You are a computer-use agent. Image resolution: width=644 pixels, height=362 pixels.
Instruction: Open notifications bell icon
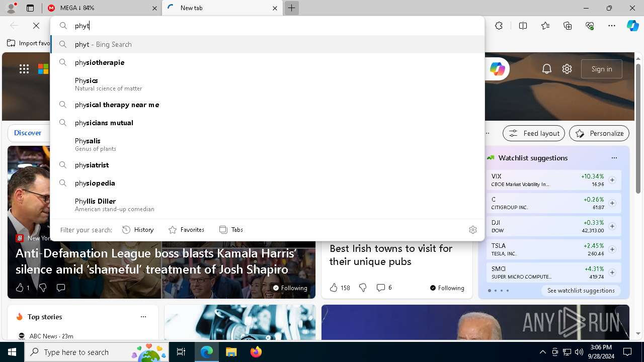click(x=547, y=69)
